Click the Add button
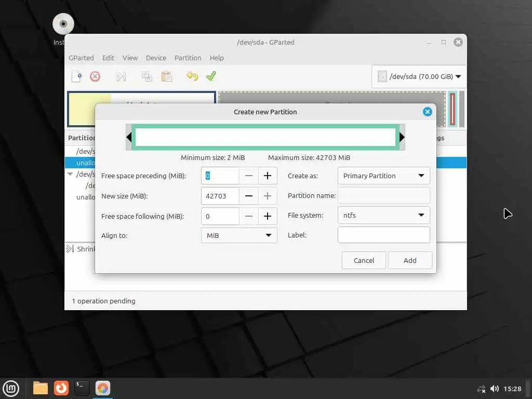The width and height of the screenshot is (532, 399). coord(410,260)
